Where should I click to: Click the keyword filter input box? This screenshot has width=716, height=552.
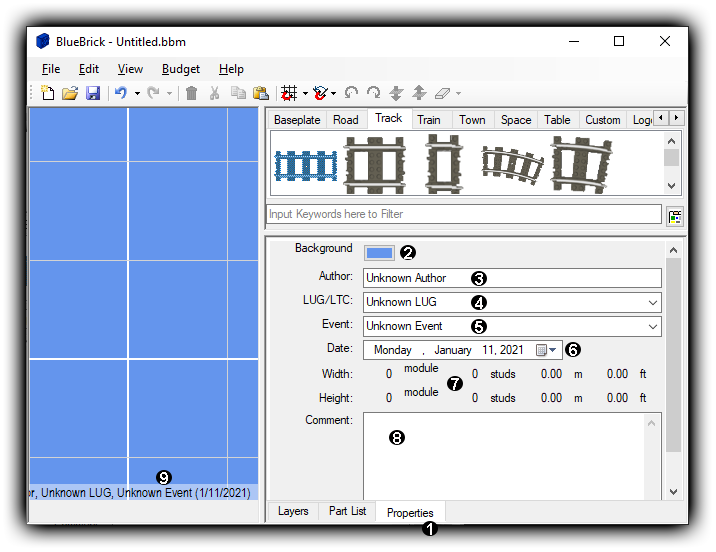point(464,214)
